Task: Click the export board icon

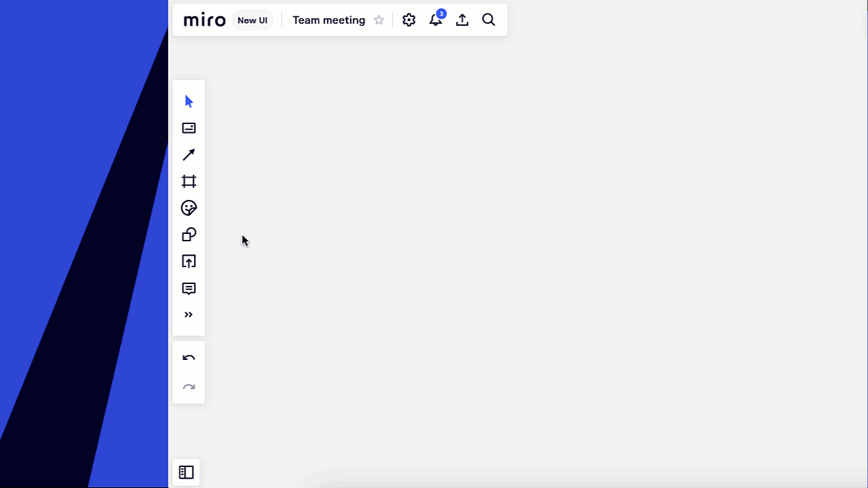Action: [x=462, y=20]
